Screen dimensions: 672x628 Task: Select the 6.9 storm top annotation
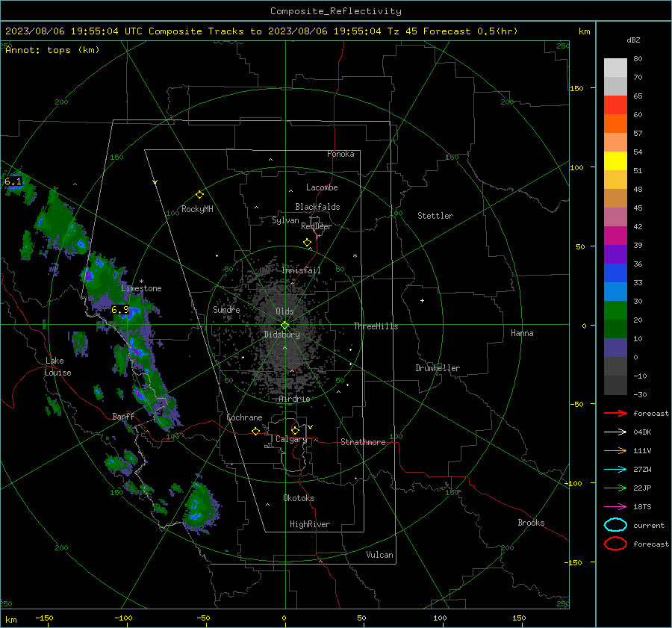pos(120,309)
